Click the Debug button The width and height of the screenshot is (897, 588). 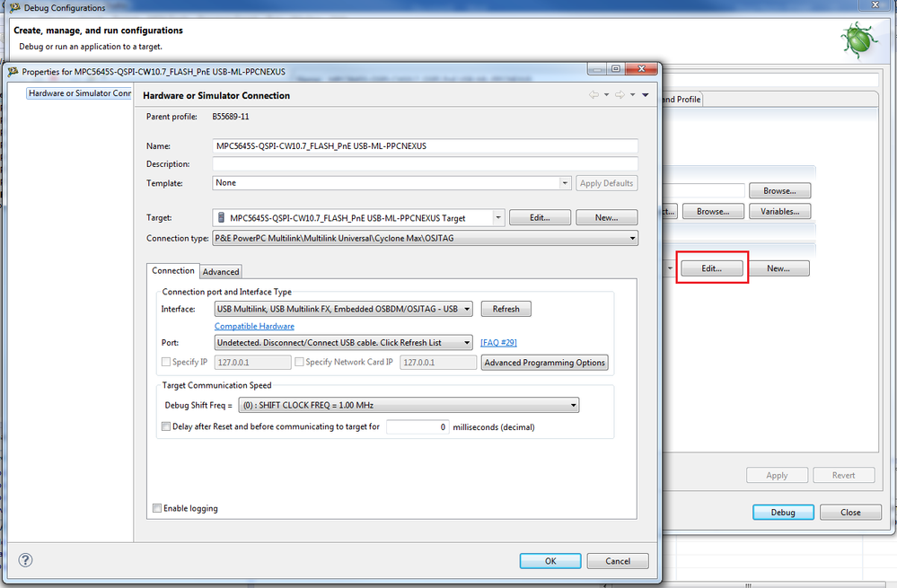coord(783,513)
